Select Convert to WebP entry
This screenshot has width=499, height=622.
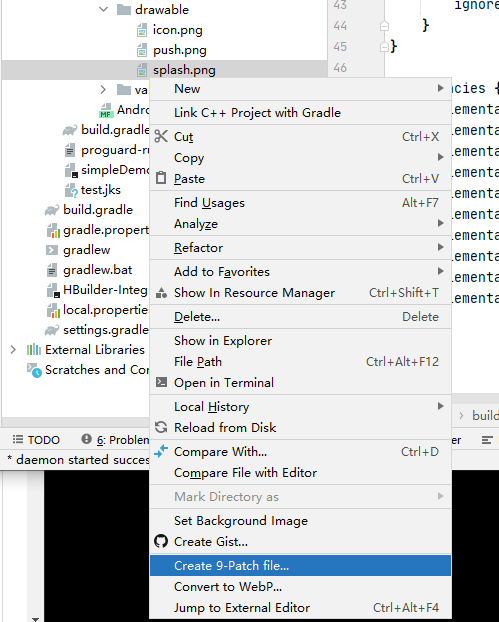(x=300, y=586)
